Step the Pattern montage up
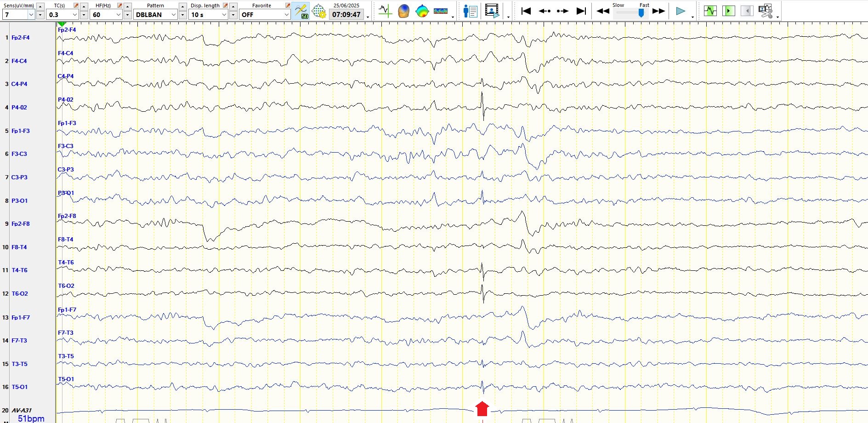The width and height of the screenshot is (868, 423). pyautogui.click(x=183, y=6)
